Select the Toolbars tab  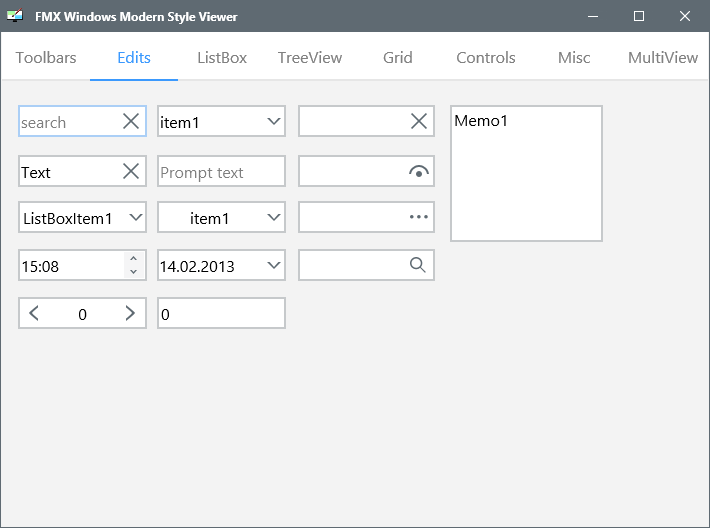(46, 58)
